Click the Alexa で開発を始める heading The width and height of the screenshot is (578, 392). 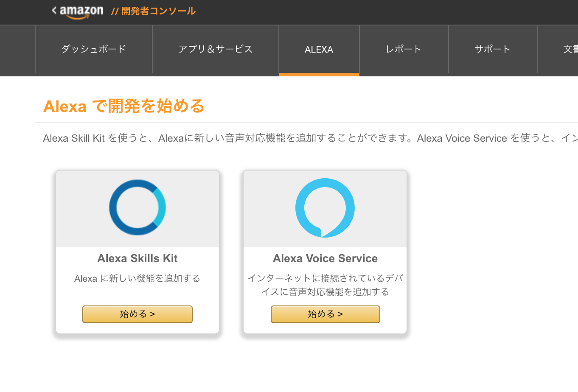tap(124, 106)
